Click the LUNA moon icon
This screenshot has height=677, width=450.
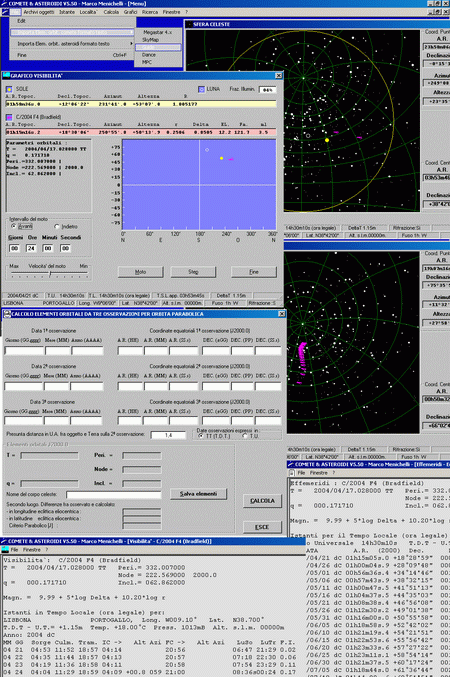(x=201, y=89)
